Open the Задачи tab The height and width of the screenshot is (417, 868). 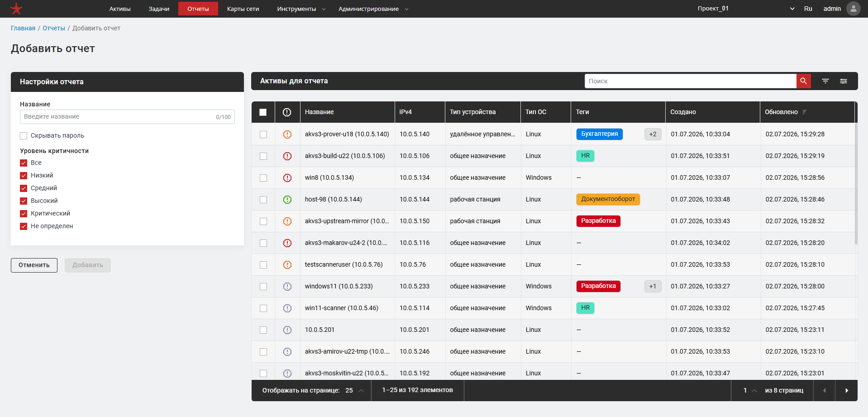click(x=159, y=9)
